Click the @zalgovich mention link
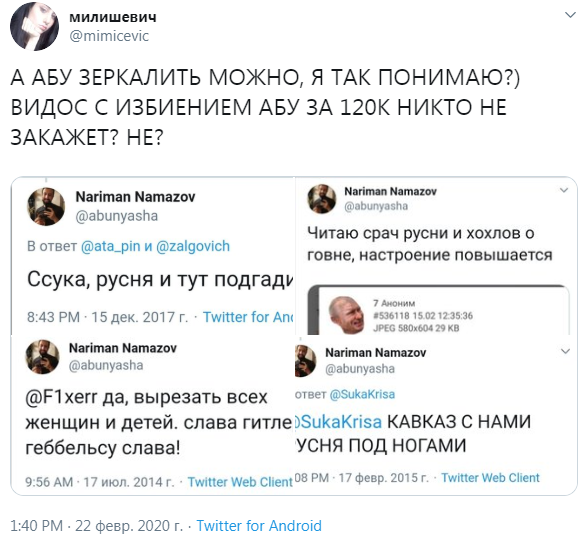 pyautogui.click(x=192, y=246)
